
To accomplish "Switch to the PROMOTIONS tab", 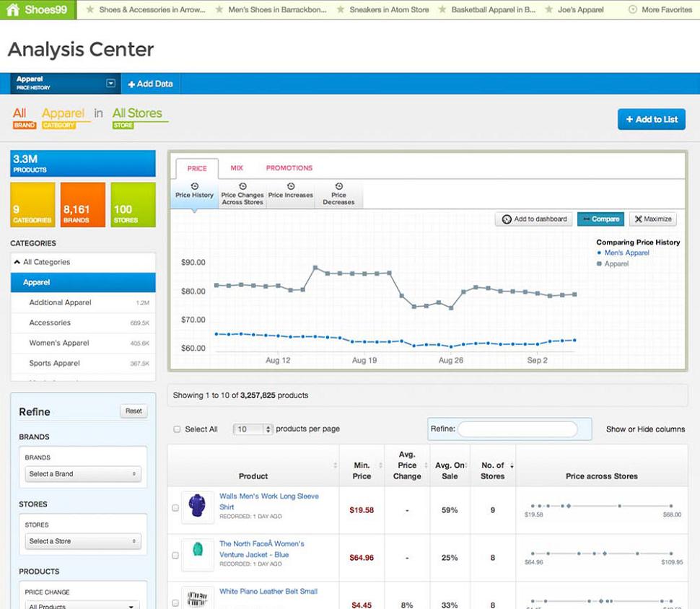I will (x=289, y=168).
